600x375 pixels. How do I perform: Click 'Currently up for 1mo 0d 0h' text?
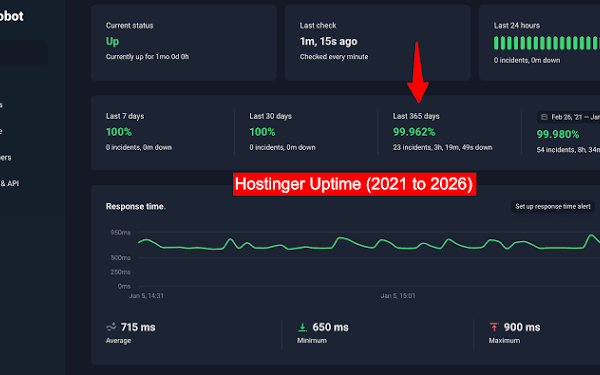tap(147, 57)
